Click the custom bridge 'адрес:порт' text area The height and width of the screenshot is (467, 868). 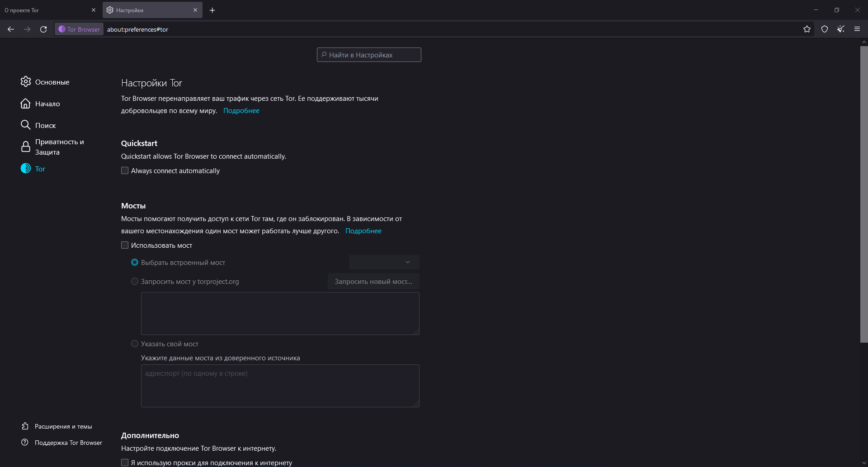point(280,386)
